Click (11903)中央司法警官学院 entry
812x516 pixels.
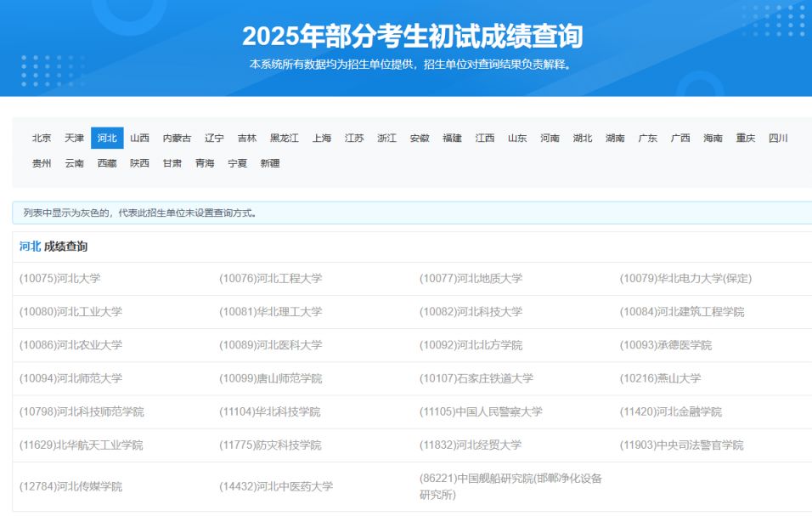[681, 445]
